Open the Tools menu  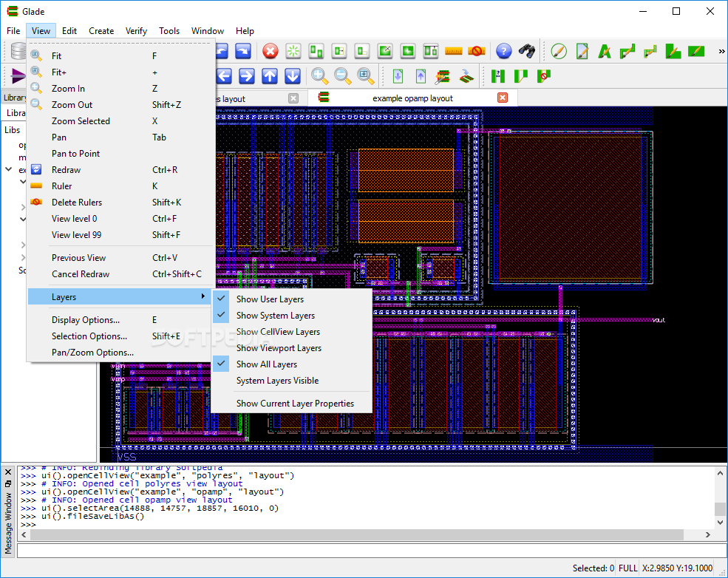(169, 30)
